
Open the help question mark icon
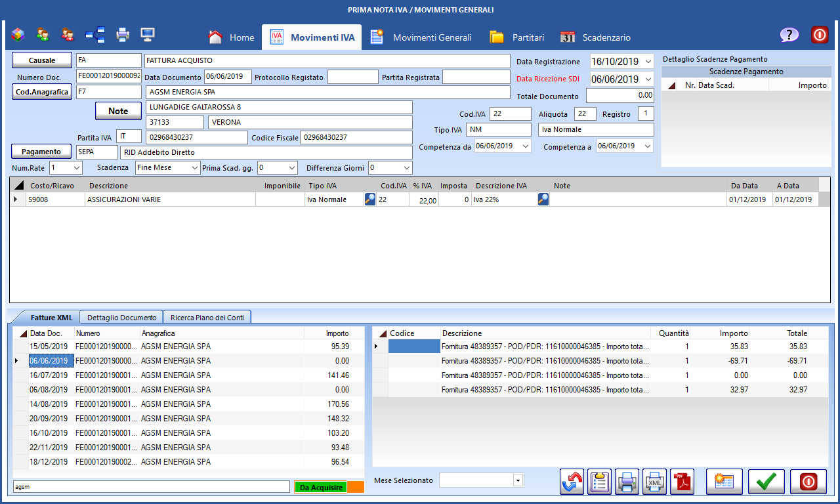[x=789, y=35]
